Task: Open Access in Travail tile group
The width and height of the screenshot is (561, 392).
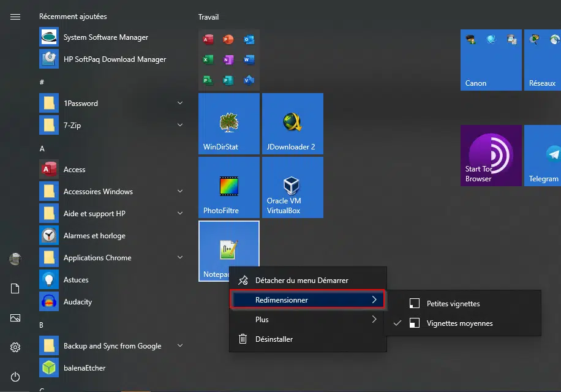Action: click(208, 39)
